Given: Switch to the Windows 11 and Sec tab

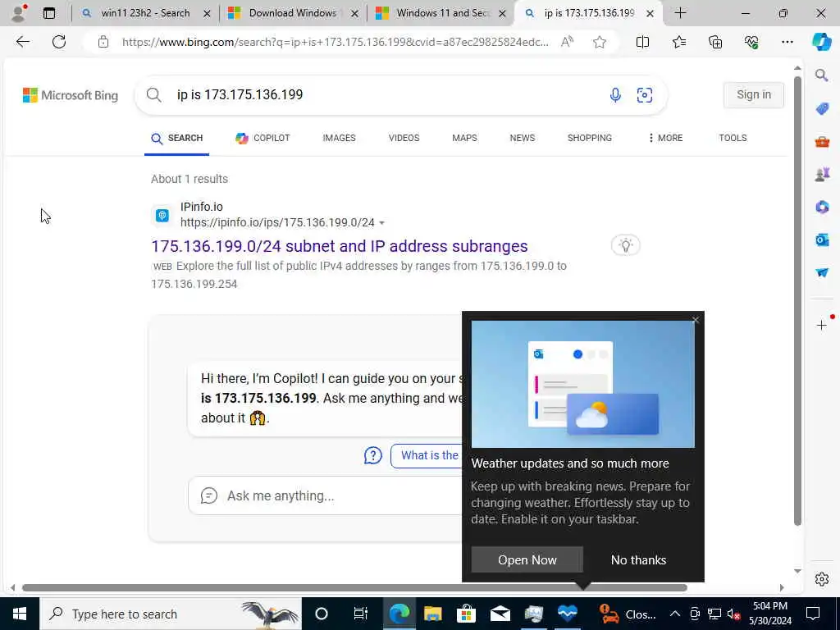Looking at the screenshot, I should 441,13.
